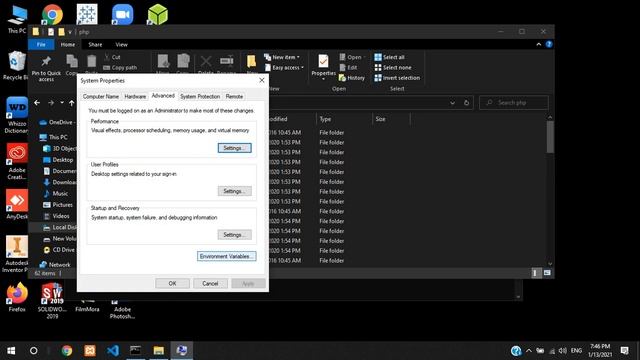Click Open in the ribbon
The height and width of the screenshot is (360, 640).
pyautogui.click(x=351, y=57)
